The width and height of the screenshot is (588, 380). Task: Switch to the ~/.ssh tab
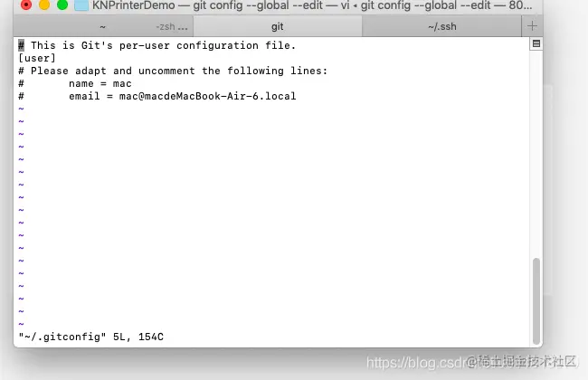pyautogui.click(x=441, y=26)
